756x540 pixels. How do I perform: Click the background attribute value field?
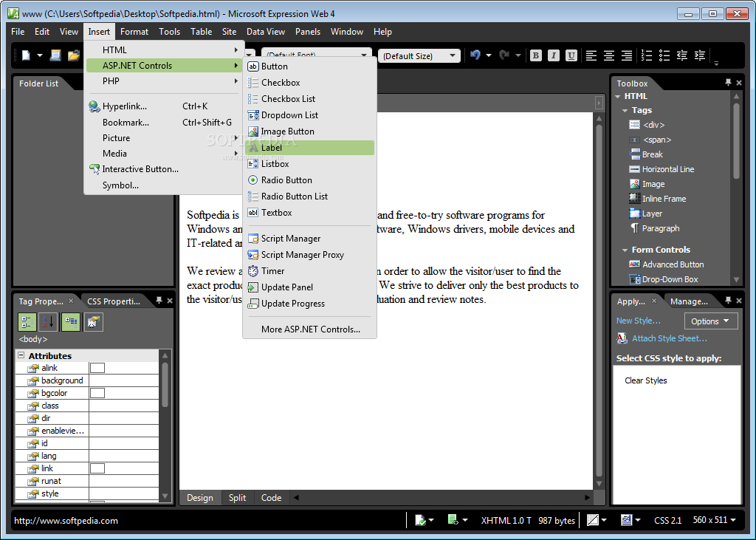coord(124,380)
